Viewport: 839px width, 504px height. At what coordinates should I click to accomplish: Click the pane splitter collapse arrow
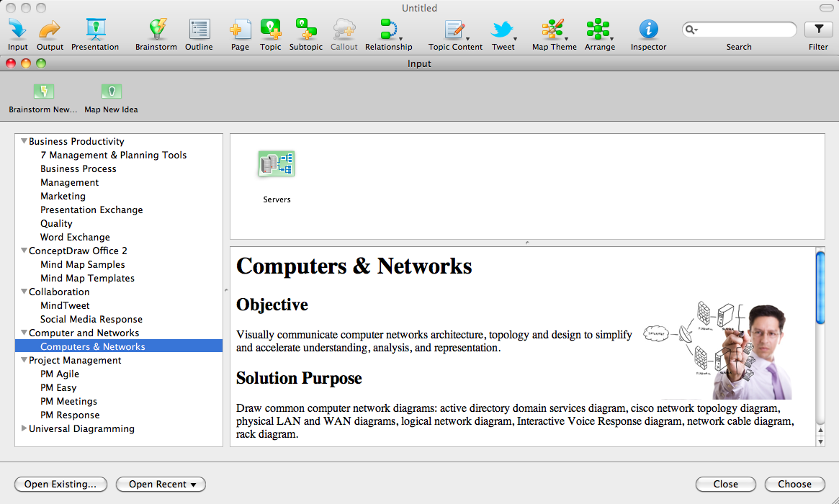click(527, 243)
